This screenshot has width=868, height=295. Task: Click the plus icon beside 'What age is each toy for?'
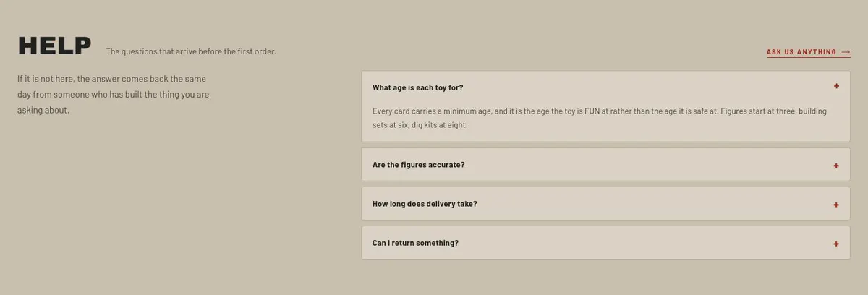pyautogui.click(x=836, y=86)
